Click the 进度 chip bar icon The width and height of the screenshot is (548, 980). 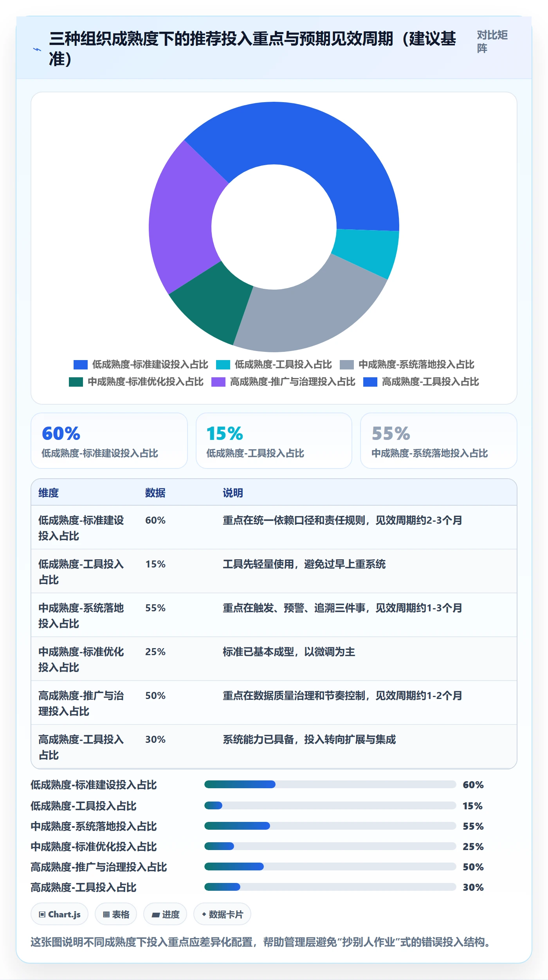click(156, 915)
